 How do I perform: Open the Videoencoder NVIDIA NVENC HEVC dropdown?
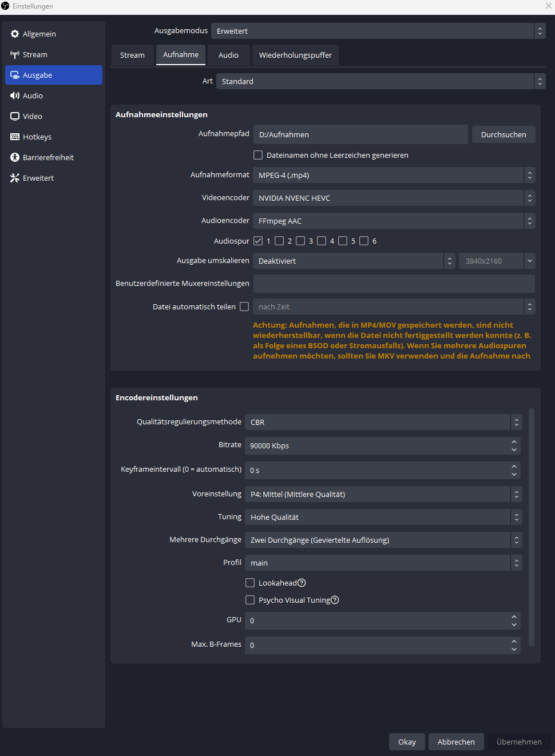[x=394, y=198]
